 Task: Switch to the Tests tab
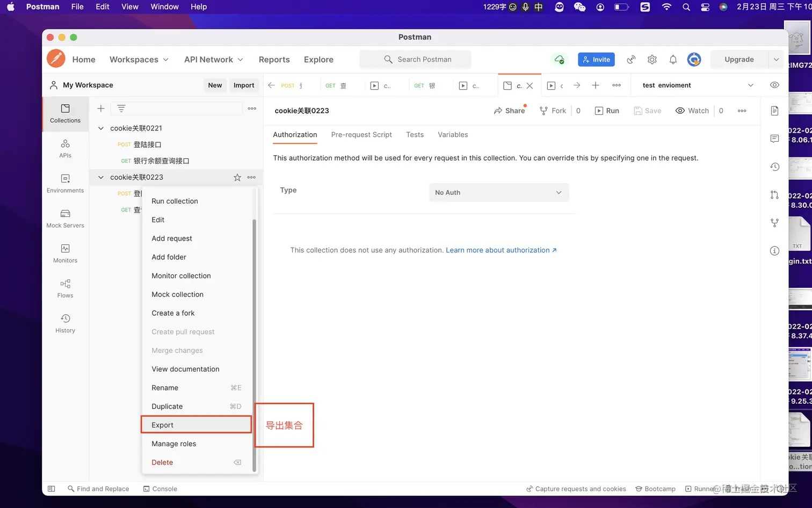pyautogui.click(x=415, y=135)
